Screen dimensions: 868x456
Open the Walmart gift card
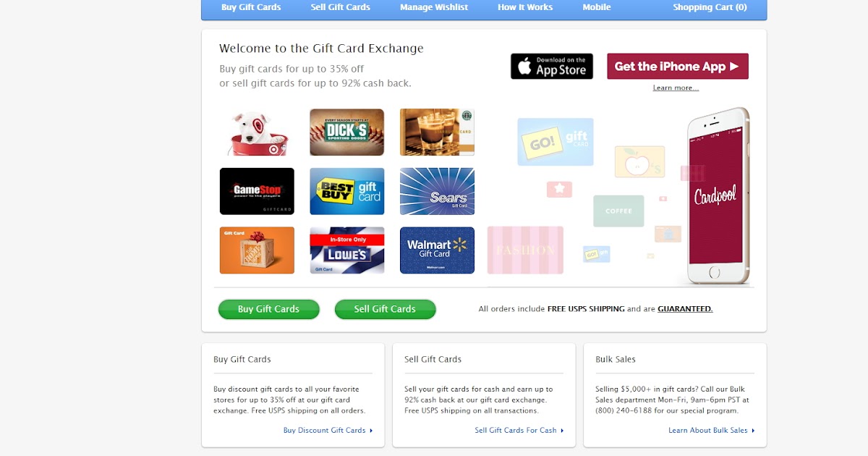click(437, 250)
